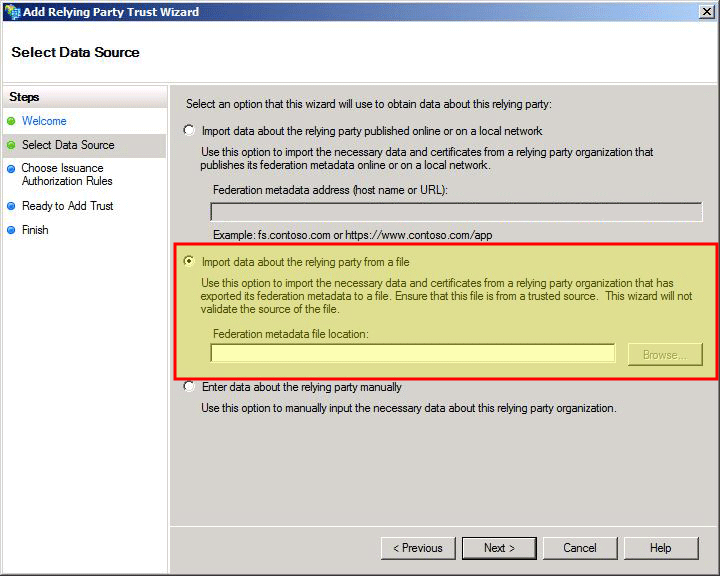The width and height of the screenshot is (720, 576).
Task: Click the green bullet beside Welcome step
Action: [x=11, y=121]
